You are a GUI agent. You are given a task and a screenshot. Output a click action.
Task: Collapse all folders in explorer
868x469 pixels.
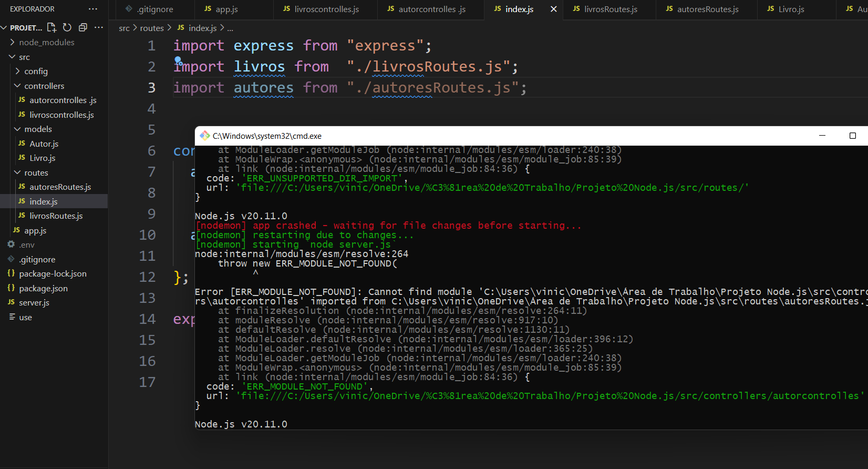(x=82, y=27)
